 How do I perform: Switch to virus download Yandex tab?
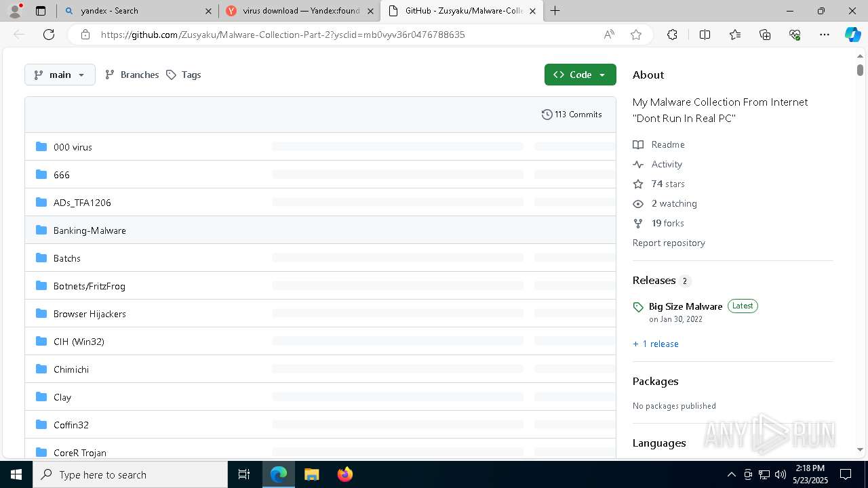(x=301, y=11)
